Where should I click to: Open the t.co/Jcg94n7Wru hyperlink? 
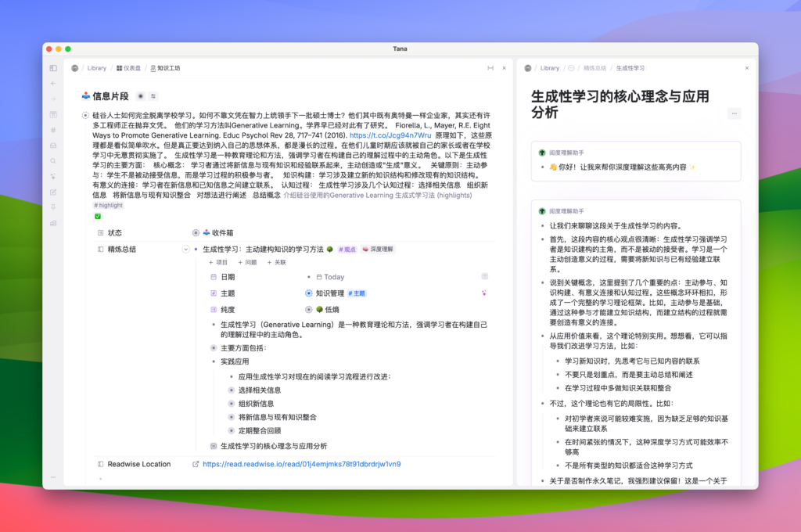pyautogui.click(x=390, y=135)
